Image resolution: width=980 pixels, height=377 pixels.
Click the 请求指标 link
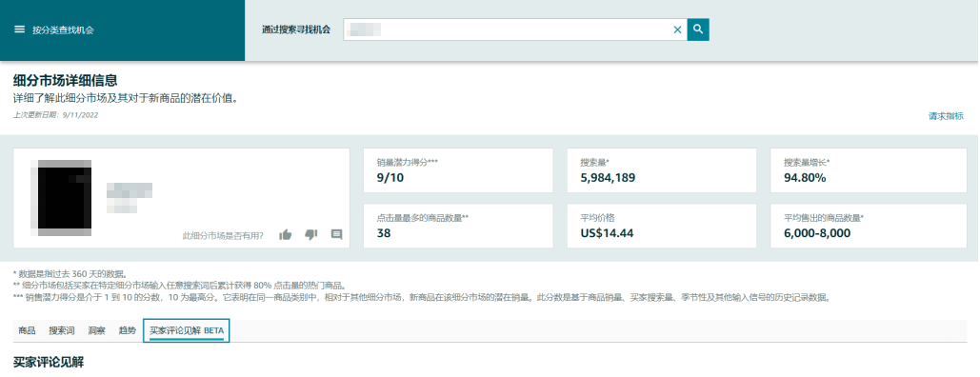[x=946, y=116]
